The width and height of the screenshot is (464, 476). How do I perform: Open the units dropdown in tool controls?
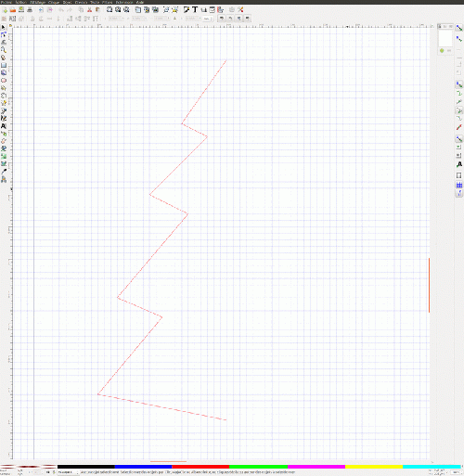click(208, 19)
